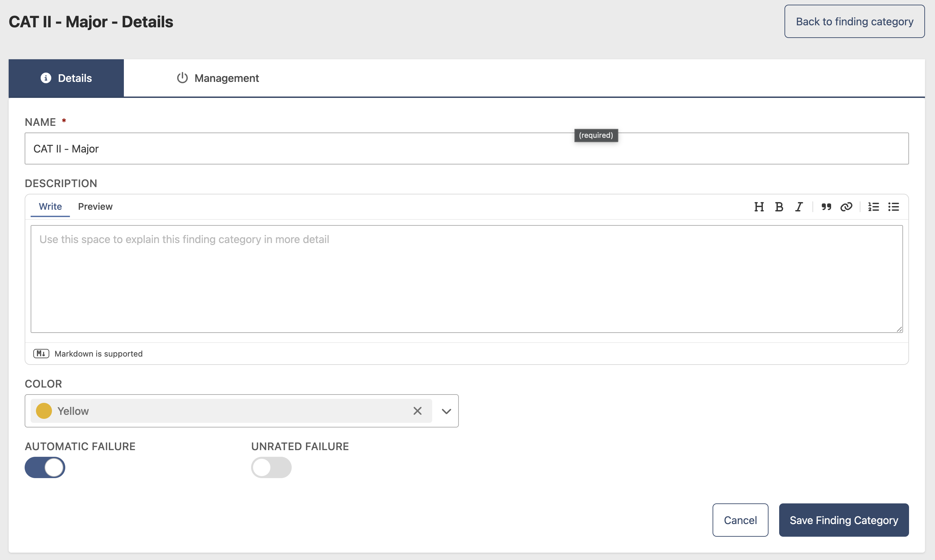Open the Details tab
The width and height of the screenshot is (935, 560).
click(66, 78)
